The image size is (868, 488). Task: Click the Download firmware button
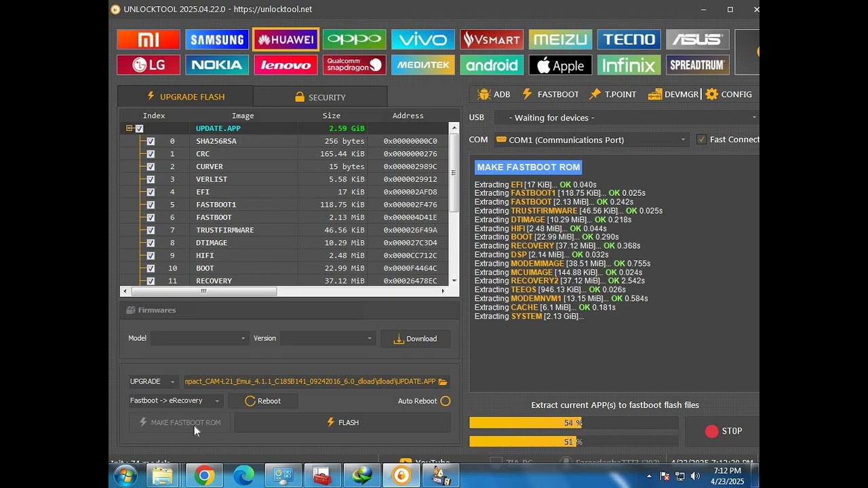pos(415,339)
